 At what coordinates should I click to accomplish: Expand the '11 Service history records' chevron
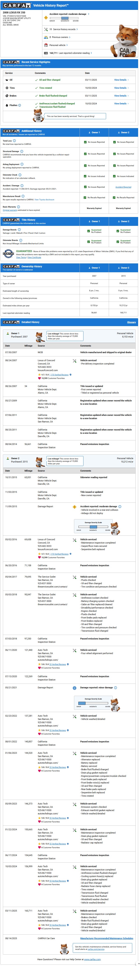(x=77, y=29)
